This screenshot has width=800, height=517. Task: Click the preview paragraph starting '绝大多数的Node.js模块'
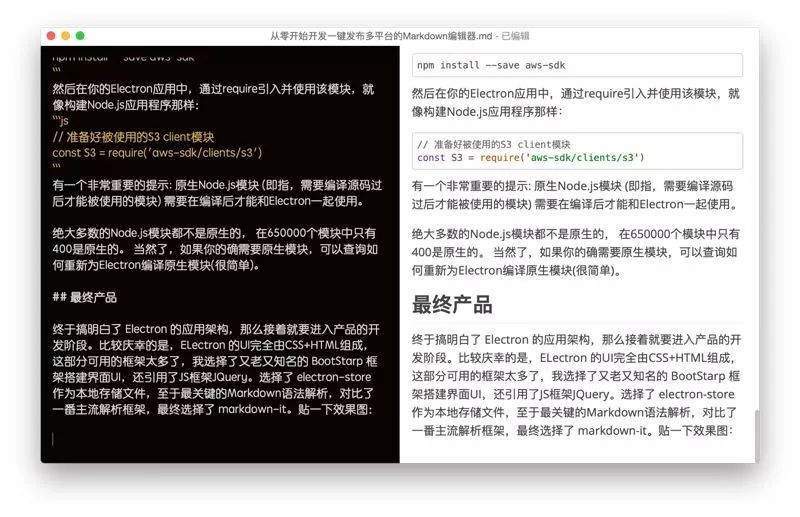tap(576, 252)
